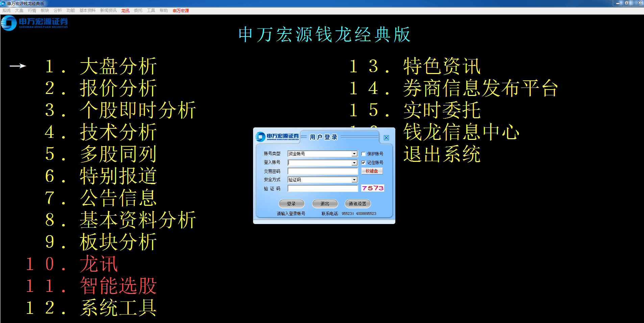Refresh the captcha image 7573
This screenshot has width=644, height=323.
[373, 188]
